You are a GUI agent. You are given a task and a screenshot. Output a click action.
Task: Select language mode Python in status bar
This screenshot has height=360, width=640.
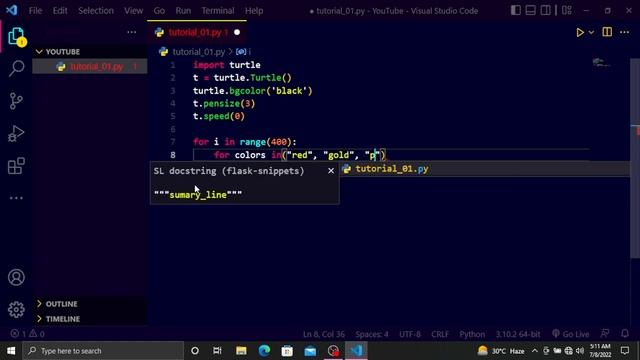coord(472,334)
